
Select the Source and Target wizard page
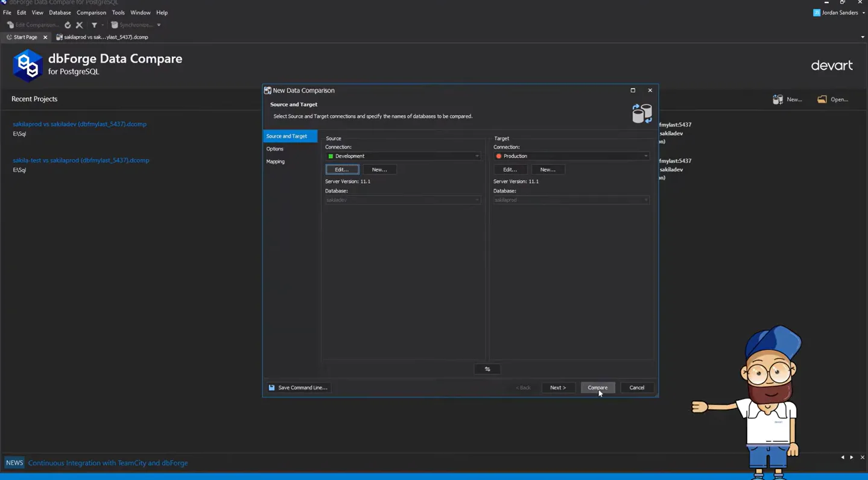pyautogui.click(x=290, y=136)
